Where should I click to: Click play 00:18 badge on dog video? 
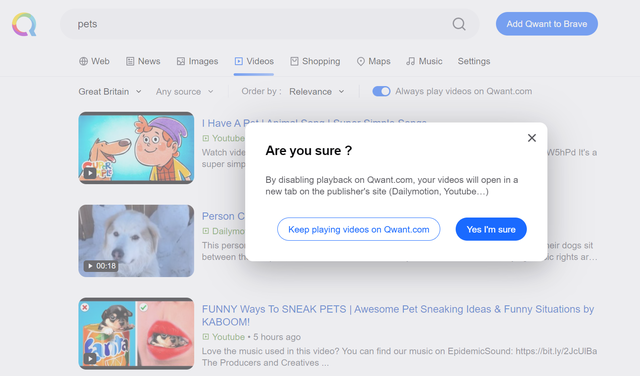click(101, 266)
